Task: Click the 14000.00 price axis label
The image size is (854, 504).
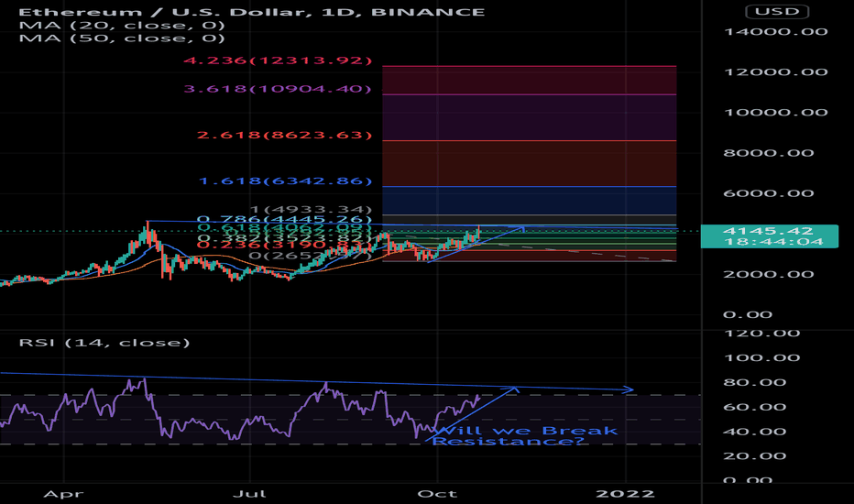Action: coord(776,32)
